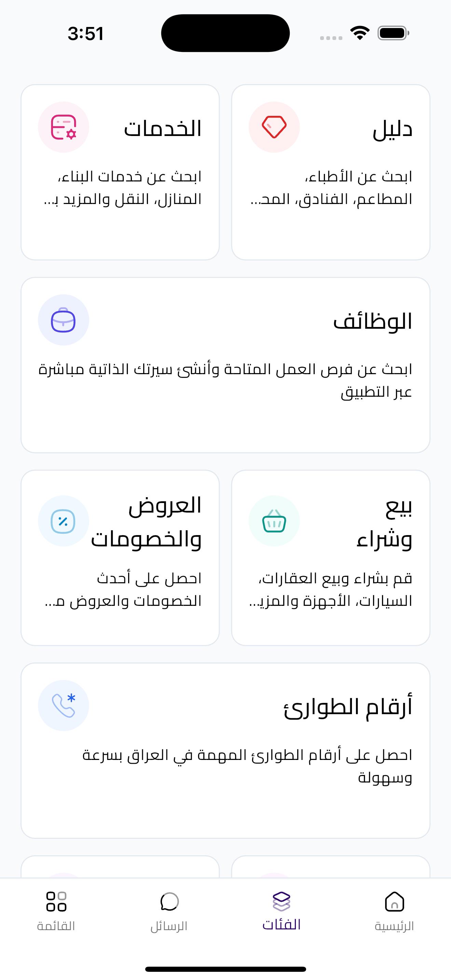Tap the percent discount icon

(x=64, y=521)
